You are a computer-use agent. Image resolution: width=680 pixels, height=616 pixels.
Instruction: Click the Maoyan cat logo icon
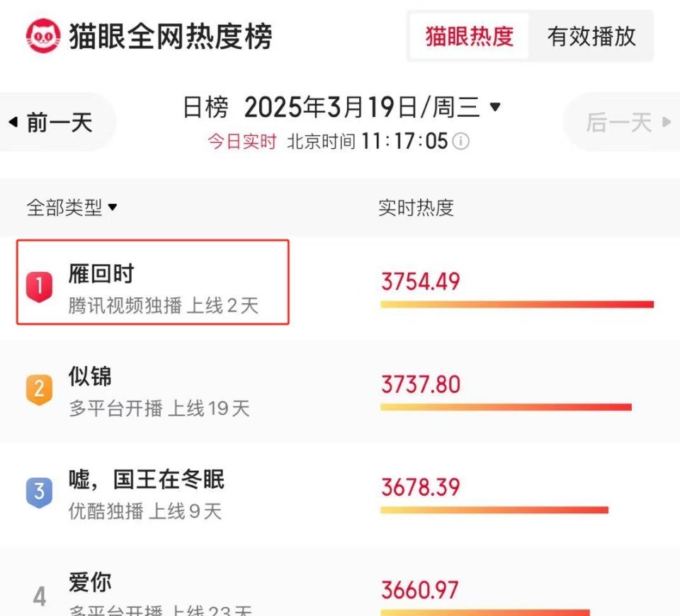coord(43,35)
